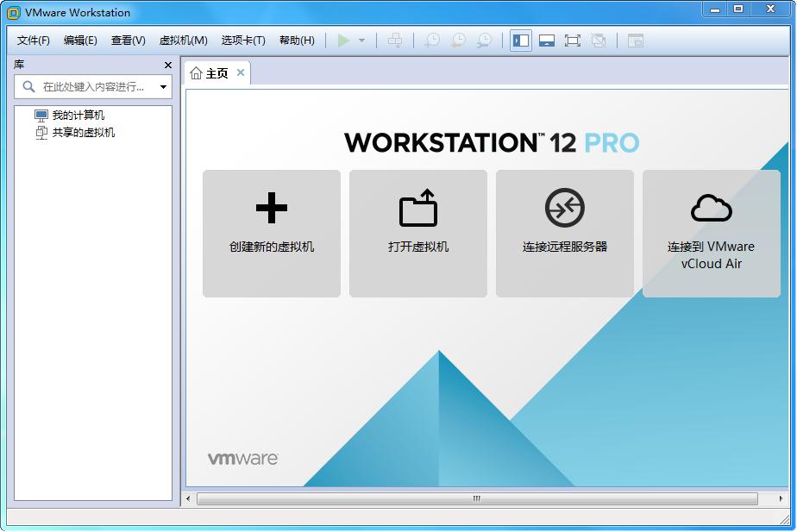This screenshot has width=797, height=532.
Task: Click the green Power On play button
Action: click(343, 41)
